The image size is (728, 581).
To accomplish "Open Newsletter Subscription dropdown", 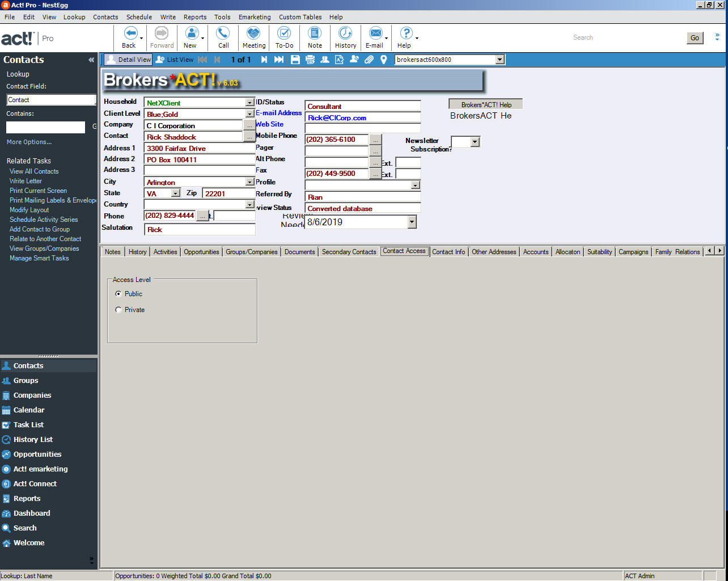I will 475,142.
